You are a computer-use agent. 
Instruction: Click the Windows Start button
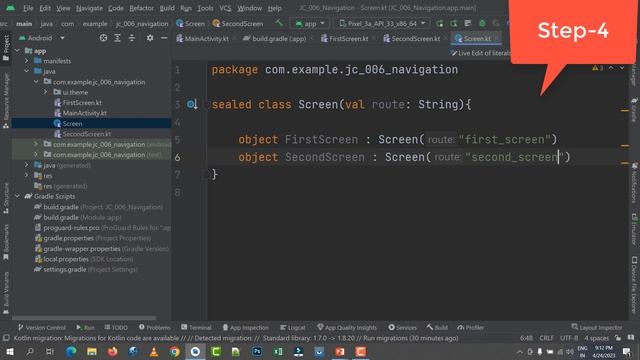coord(9,352)
